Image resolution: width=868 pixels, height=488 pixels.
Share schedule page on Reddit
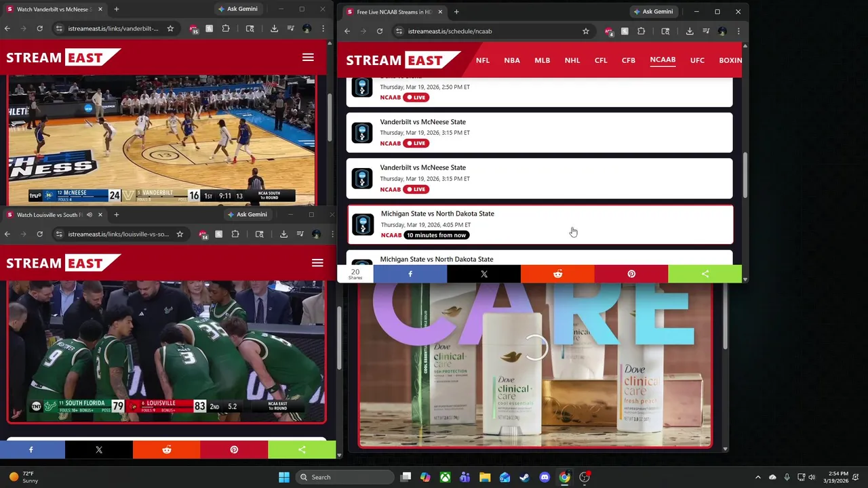point(557,274)
